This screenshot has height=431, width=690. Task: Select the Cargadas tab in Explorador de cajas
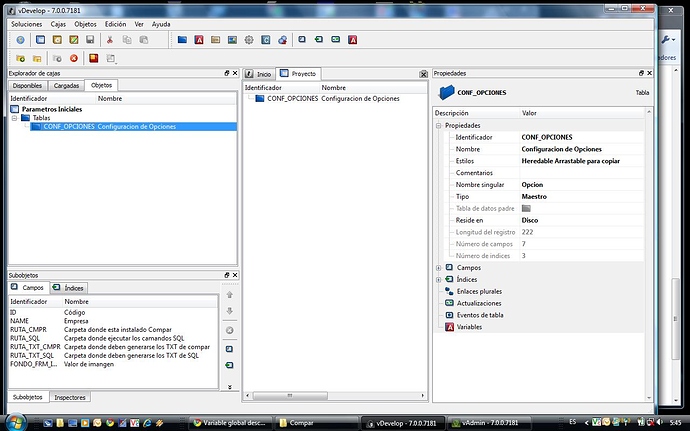(65, 86)
